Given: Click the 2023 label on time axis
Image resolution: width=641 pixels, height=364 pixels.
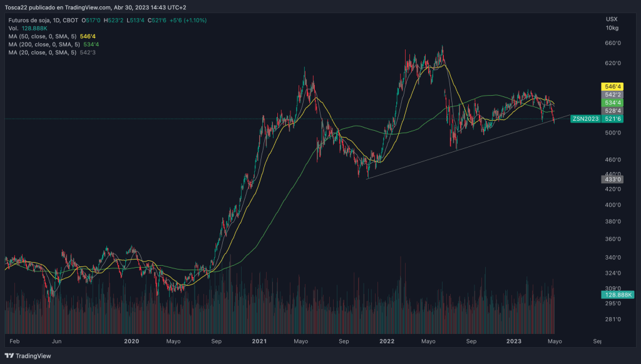Looking at the screenshot, I should [x=514, y=341].
